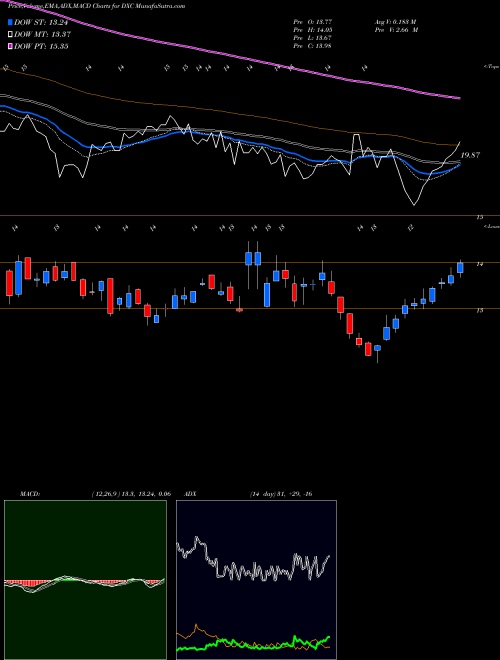This screenshot has height=660, width=500.
Task: Click the MACD '(12,26,9) 13.3, 13.24, 0.06' values
Action: 130,494
